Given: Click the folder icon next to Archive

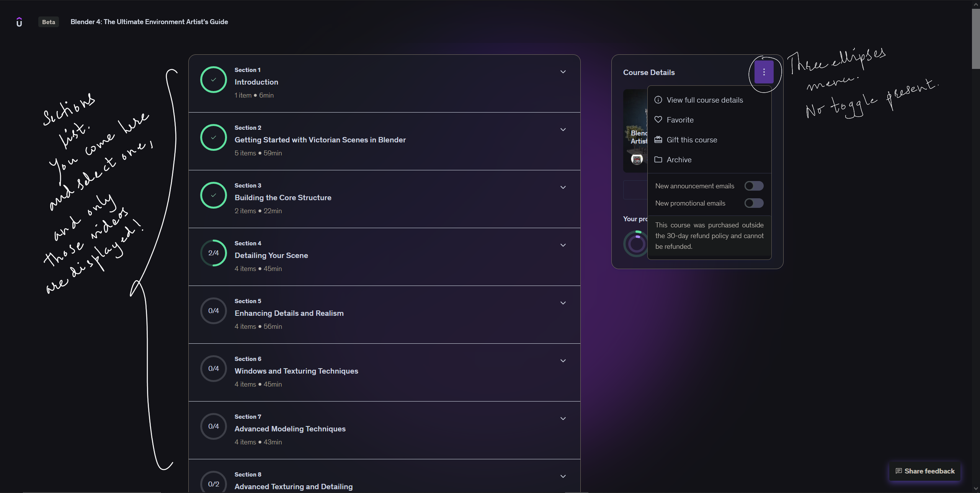Looking at the screenshot, I should (x=658, y=159).
